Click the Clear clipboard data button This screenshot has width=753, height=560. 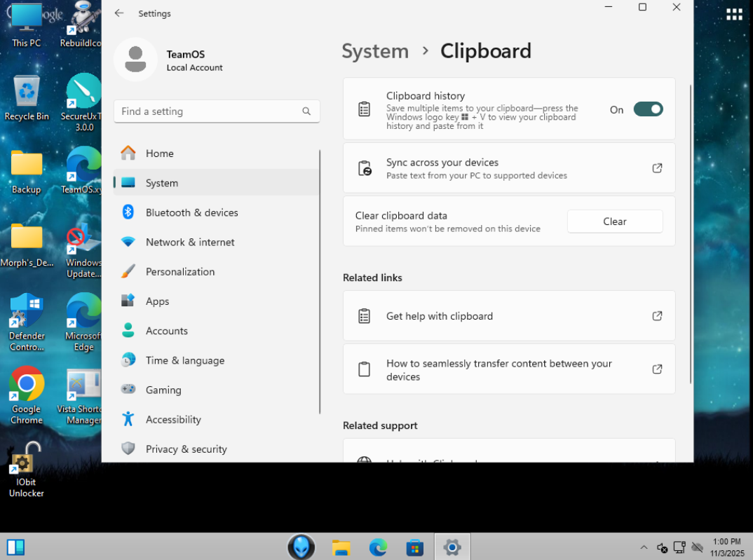tap(615, 221)
